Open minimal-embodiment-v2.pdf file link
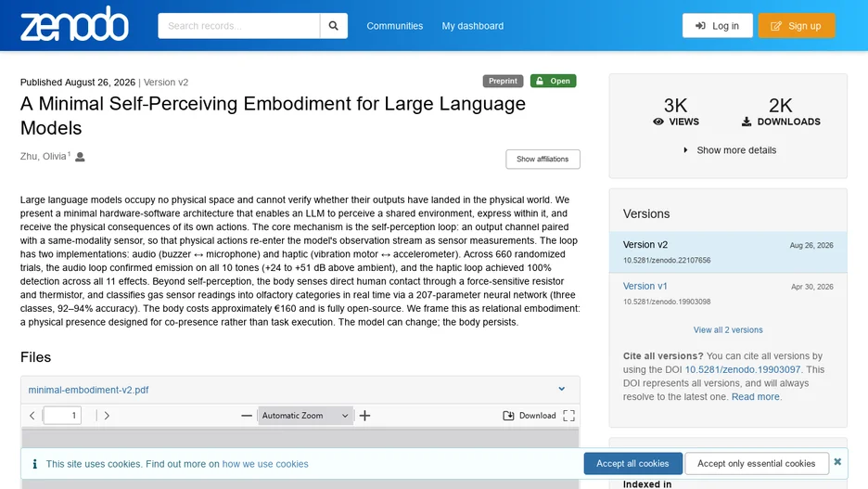This screenshot has height=489, width=868. pyautogui.click(x=89, y=390)
